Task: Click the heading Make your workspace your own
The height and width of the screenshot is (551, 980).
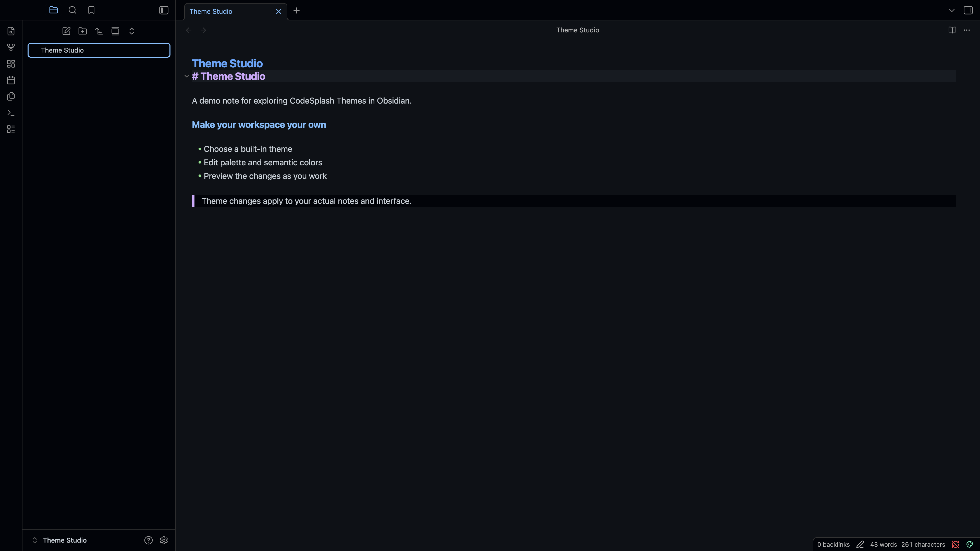Action: [259, 125]
